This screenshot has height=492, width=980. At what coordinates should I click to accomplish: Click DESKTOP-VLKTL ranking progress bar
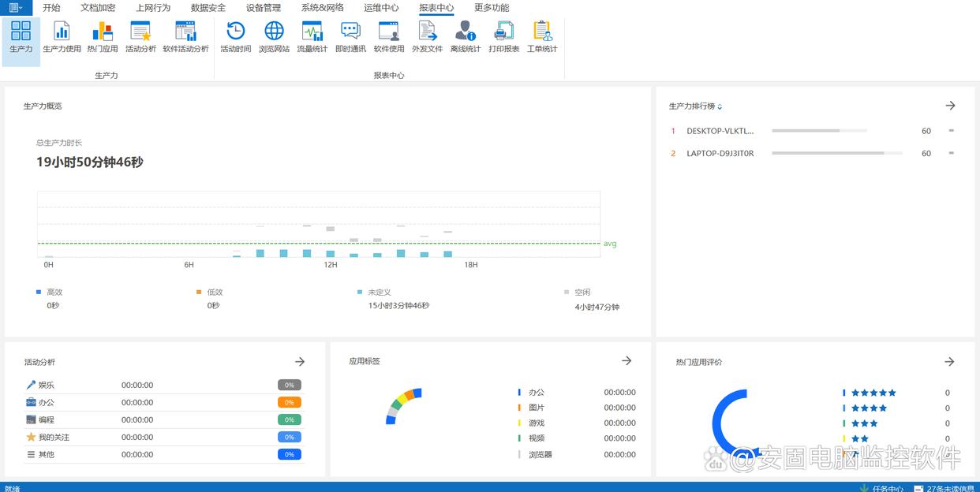(819, 131)
